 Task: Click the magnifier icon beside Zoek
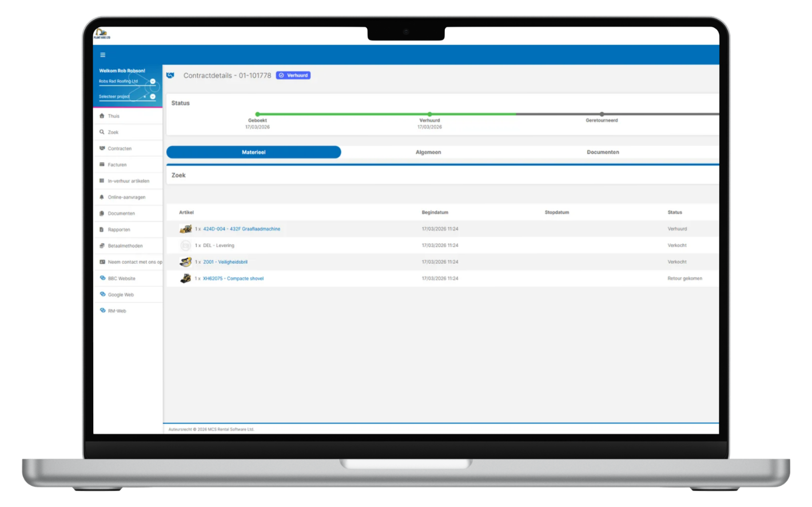click(102, 132)
